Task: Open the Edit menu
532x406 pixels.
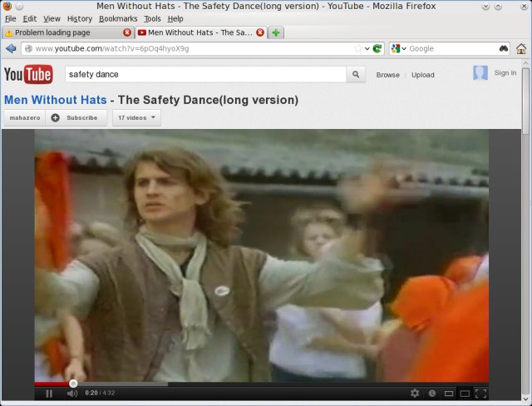Action: (x=30, y=18)
